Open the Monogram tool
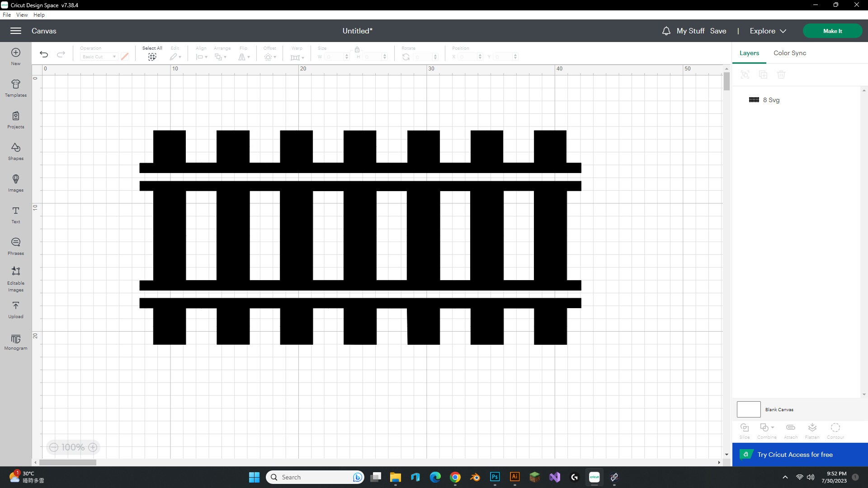868x488 pixels. point(15,342)
